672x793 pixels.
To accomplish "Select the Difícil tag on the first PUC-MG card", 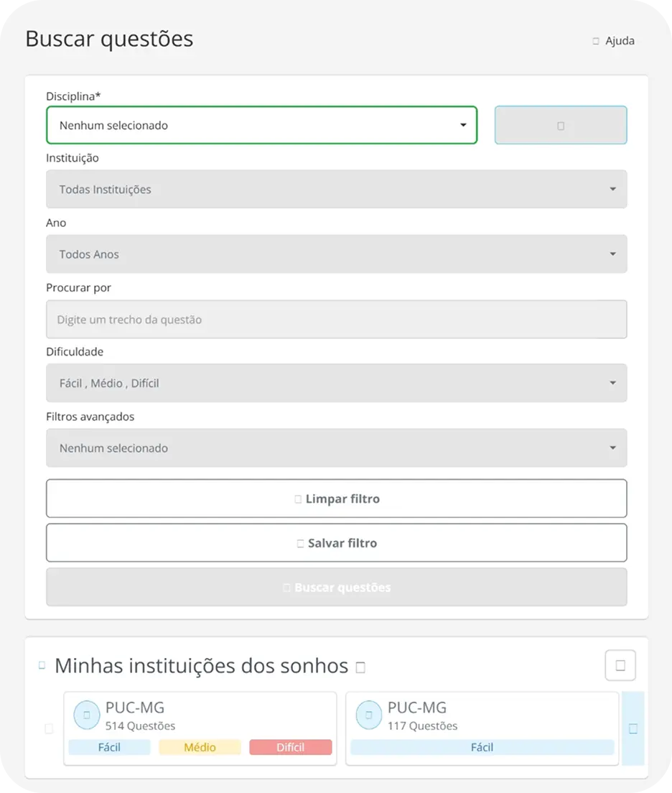I will 291,747.
